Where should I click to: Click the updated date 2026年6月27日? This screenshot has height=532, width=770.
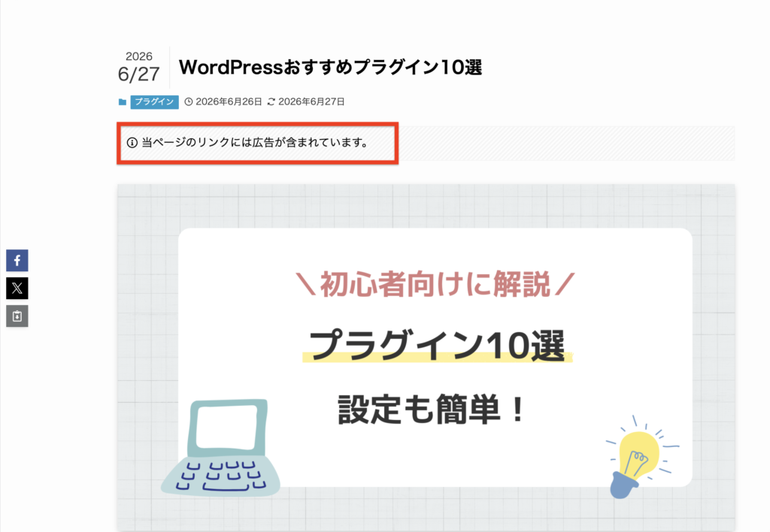coord(311,102)
